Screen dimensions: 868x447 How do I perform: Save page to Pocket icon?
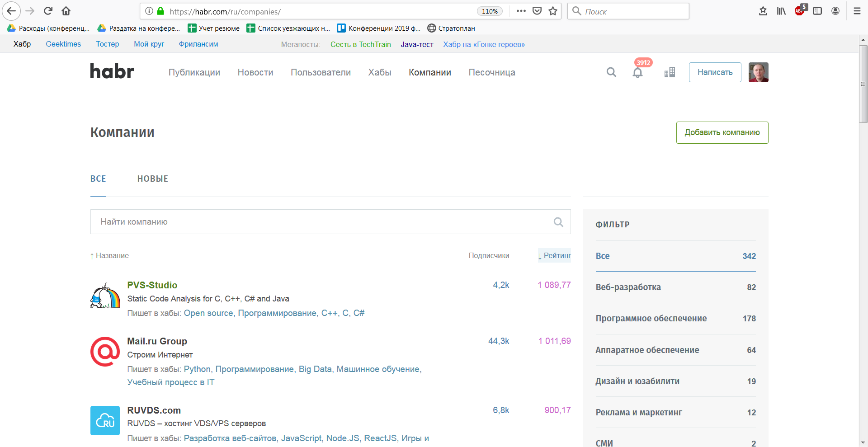537,11
